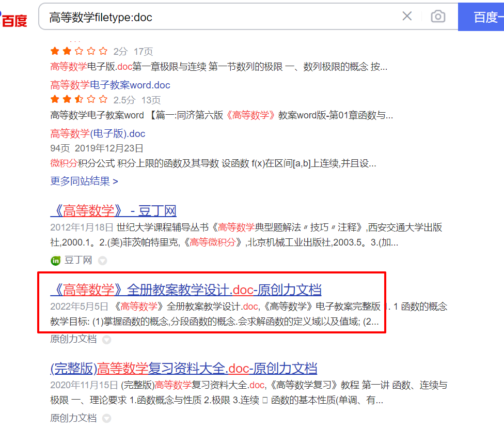Viewport: 504px width, 427px height.
Task: Open the 高等数学(电子版).doc link
Action: 98,133
